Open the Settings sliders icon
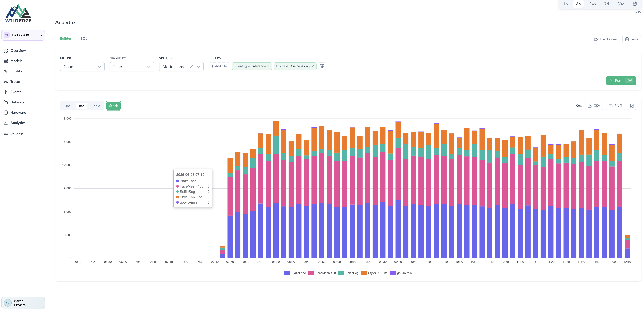The image size is (644, 311). pyautogui.click(x=5, y=133)
